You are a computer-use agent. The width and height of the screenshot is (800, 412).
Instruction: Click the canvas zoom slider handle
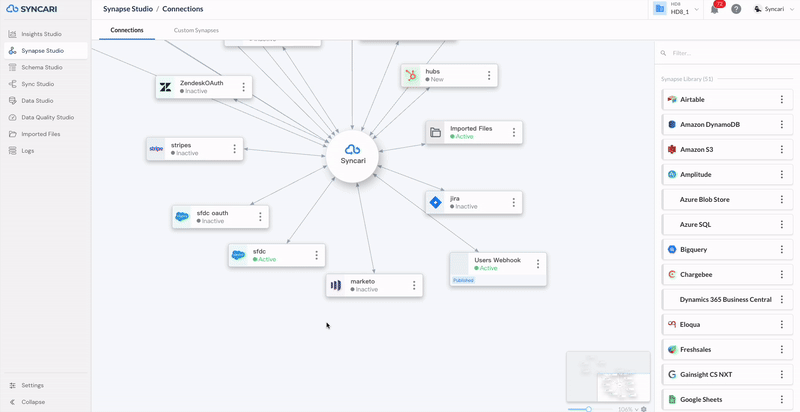point(589,409)
